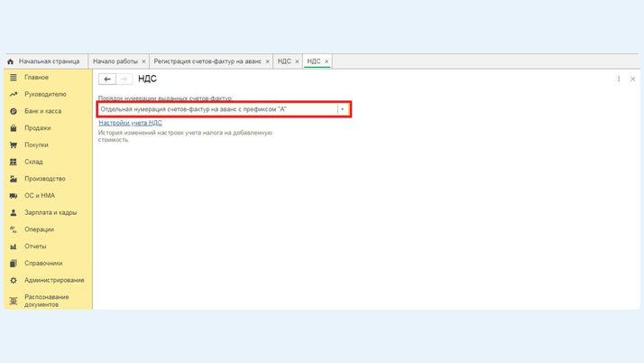The height and width of the screenshot is (363, 644).
Task: Open the Администрирование menu section
Action: (54, 280)
